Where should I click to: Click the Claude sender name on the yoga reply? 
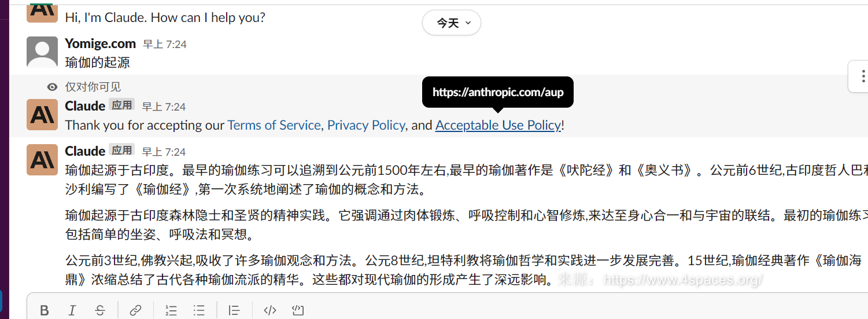click(x=85, y=151)
